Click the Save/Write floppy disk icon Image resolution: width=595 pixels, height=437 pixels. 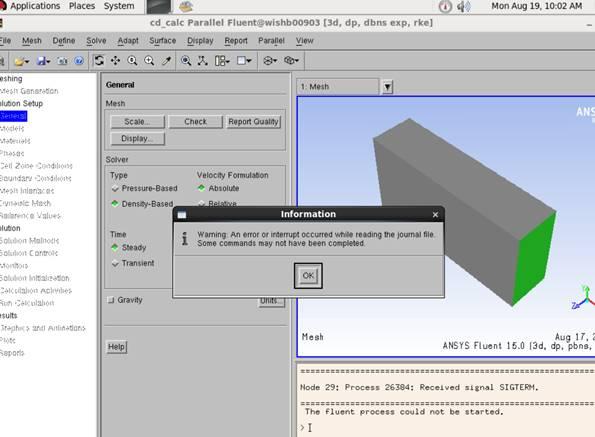(x=43, y=61)
